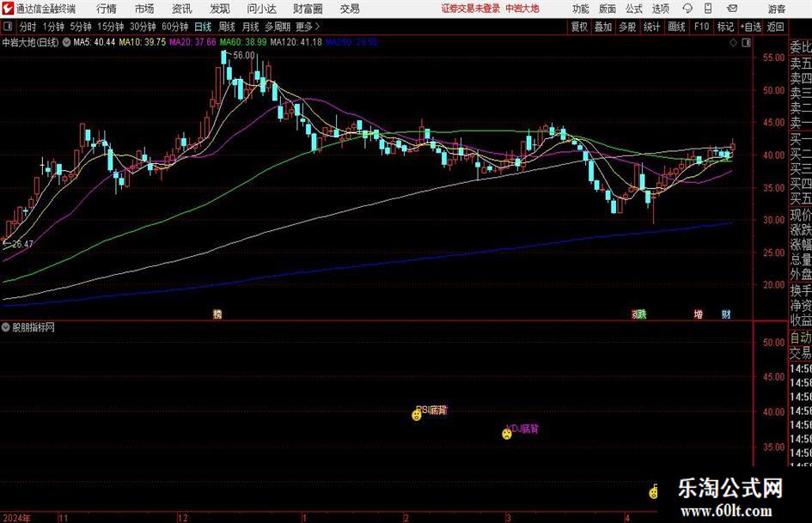Click the 榜 event marker under the chart
Screen dimensions: 812x523
(217, 313)
